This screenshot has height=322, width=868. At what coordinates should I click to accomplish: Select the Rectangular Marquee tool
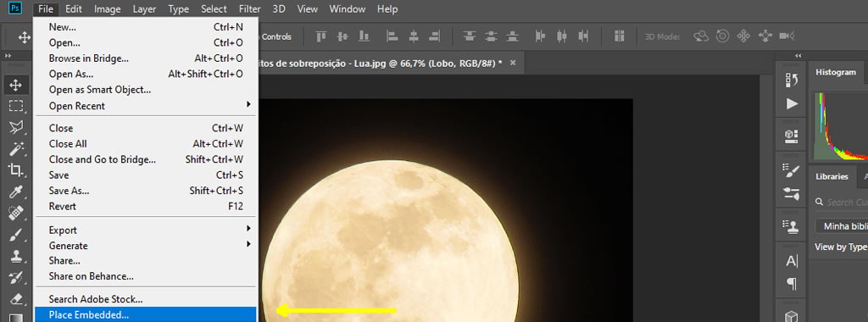pos(15,106)
